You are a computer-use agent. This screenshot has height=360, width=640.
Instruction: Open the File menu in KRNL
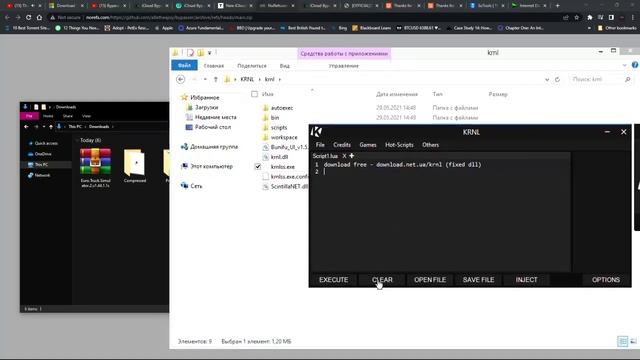click(320, 145)
